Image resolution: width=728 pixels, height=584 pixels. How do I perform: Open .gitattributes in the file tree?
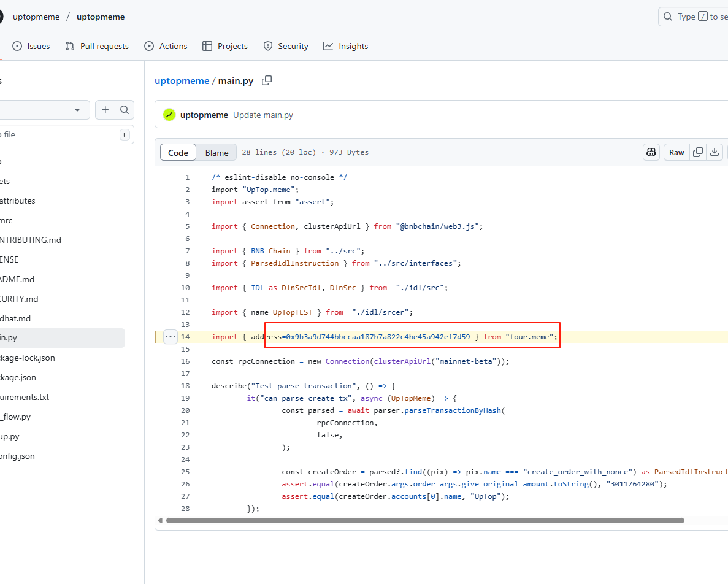click(18, 201)
